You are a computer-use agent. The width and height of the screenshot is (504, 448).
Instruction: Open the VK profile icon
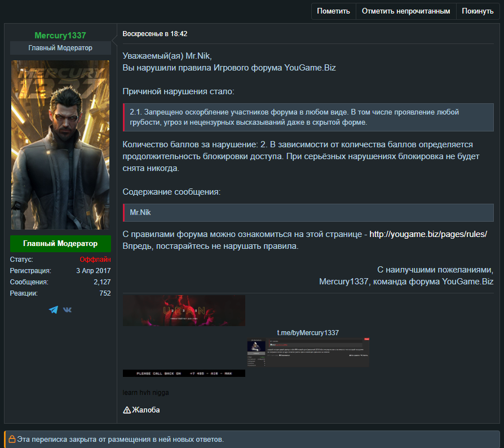pos(68,310)
